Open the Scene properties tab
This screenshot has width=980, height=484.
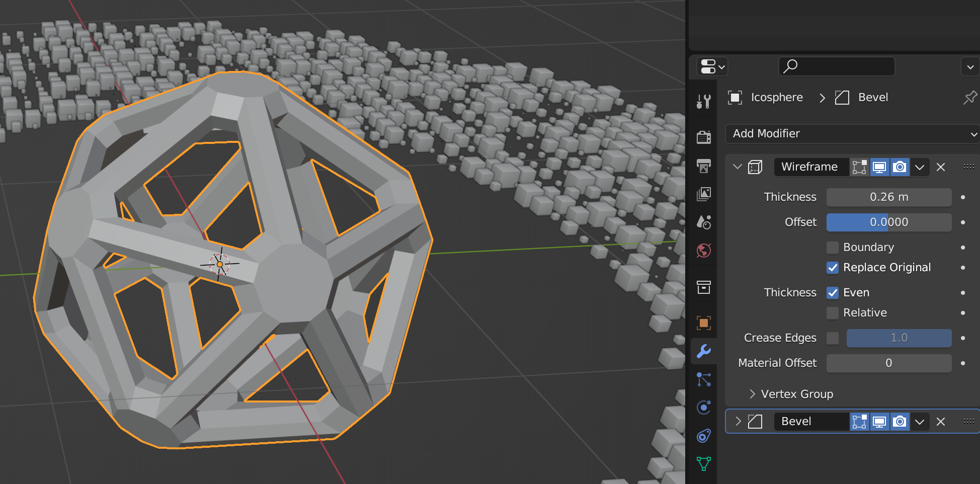[704, 222]
